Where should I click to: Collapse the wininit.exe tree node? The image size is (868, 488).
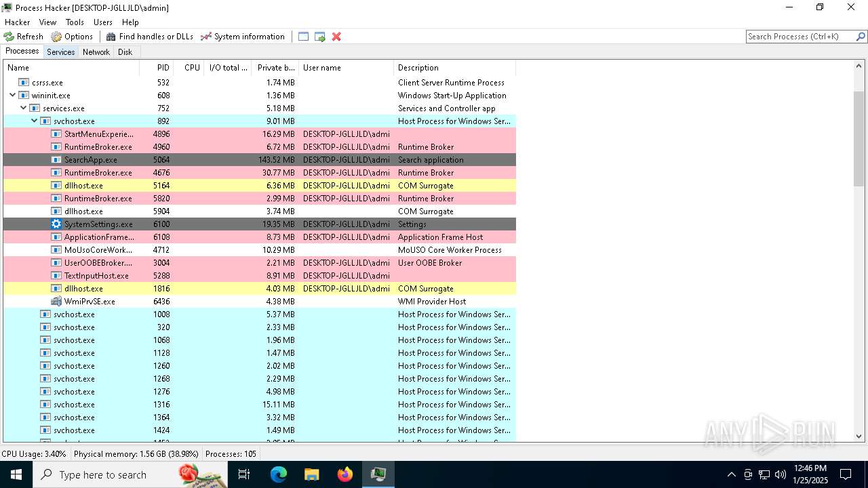[13, 96]
